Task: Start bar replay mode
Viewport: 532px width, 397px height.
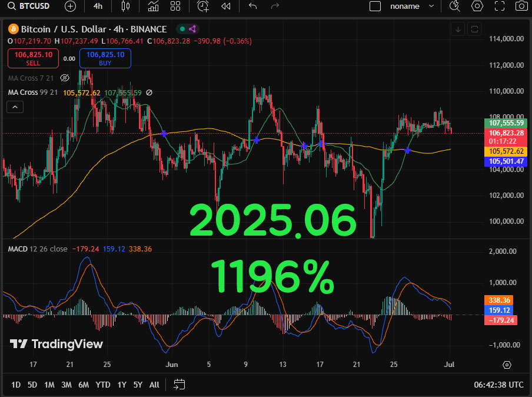Action: tap(225, 6)
